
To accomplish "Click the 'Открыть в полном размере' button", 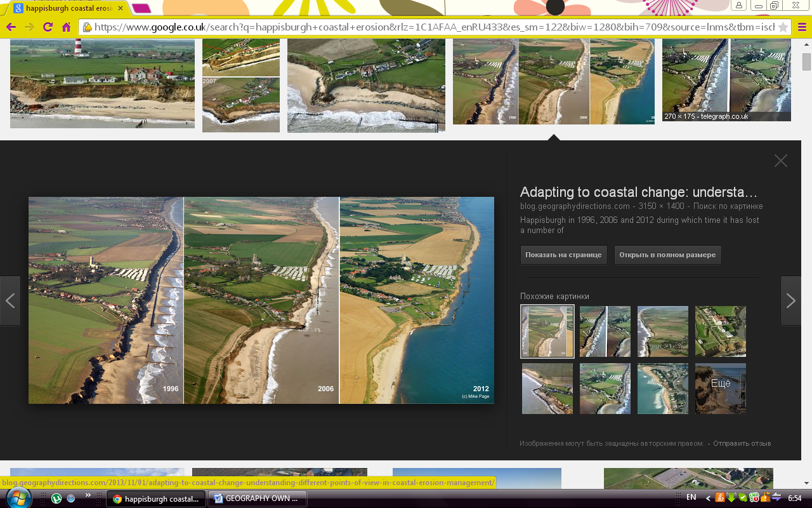I will point(667,255).
